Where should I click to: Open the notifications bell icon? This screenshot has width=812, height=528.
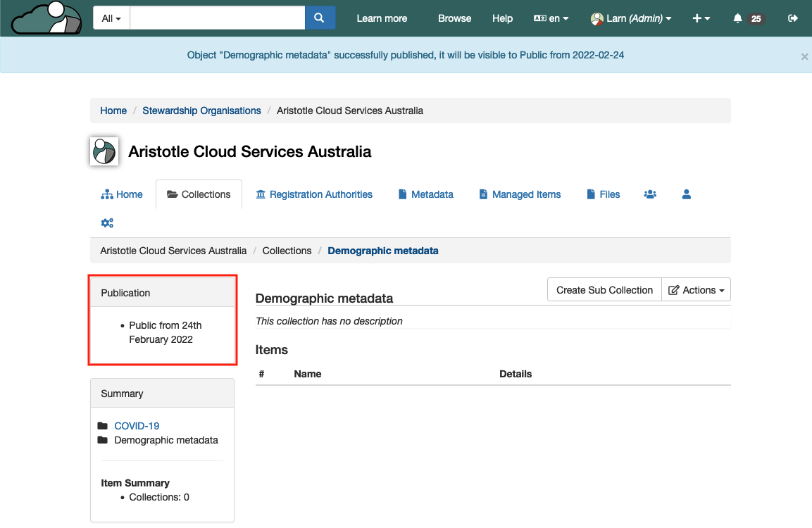pos(738,18)
